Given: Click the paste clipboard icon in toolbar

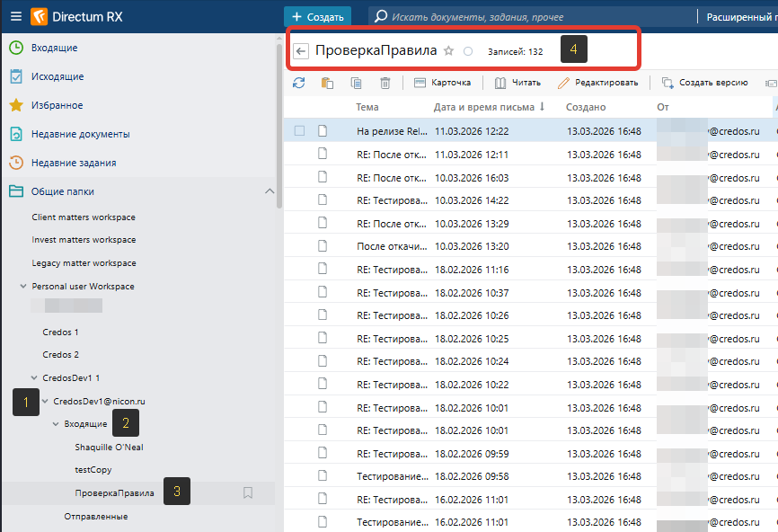Looking at the screenshot, I should click(x=328, y=83).
